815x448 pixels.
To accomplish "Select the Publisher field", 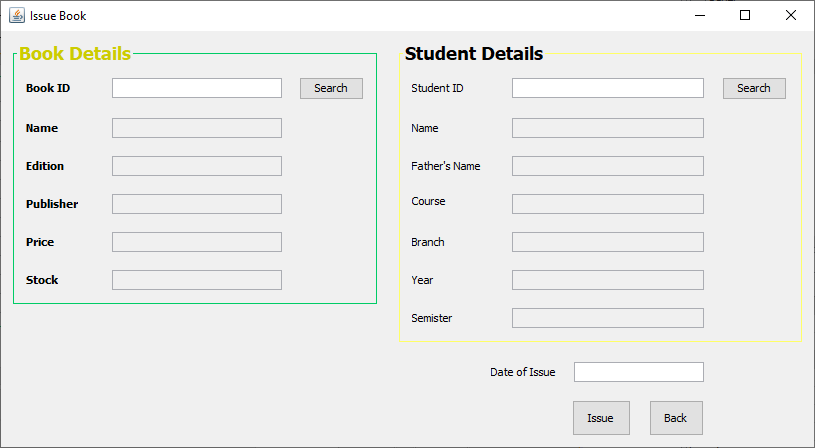I will (x=197, y=204).
